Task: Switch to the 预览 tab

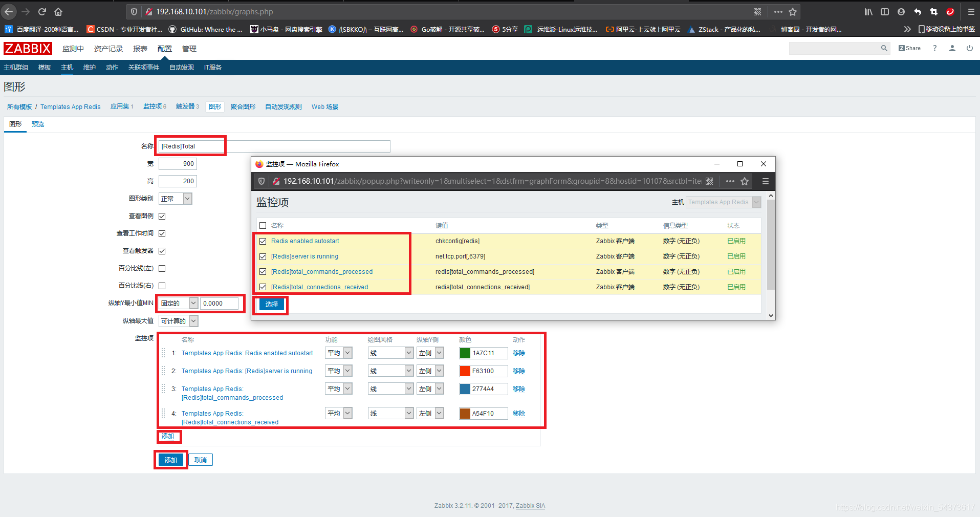Action: 38,124
